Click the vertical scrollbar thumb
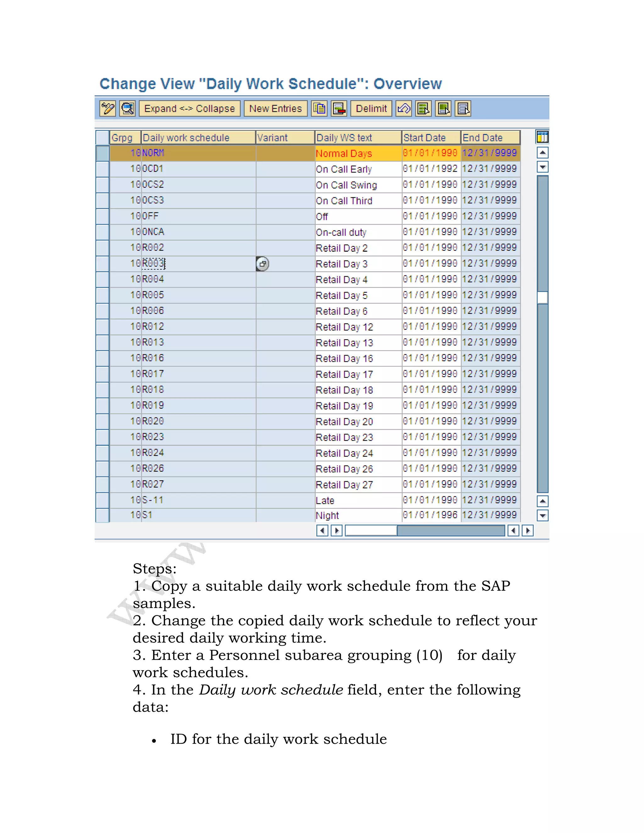 point(542,297)
